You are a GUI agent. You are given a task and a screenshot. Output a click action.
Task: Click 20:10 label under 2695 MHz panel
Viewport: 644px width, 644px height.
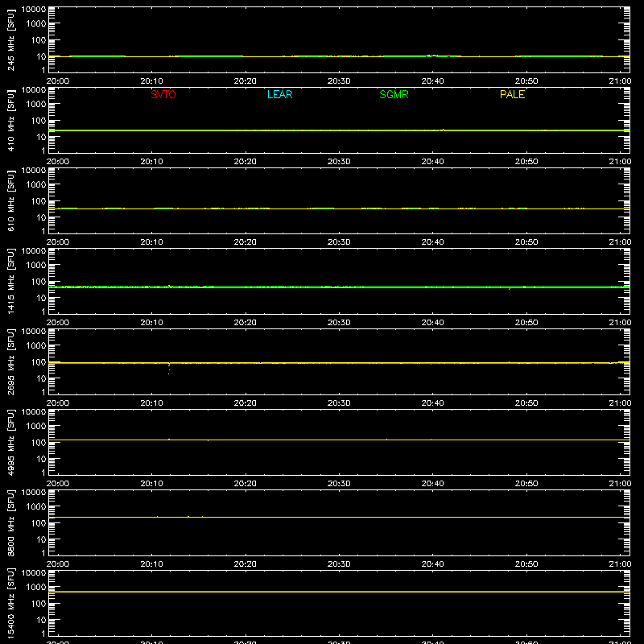(x=151, y=403)
